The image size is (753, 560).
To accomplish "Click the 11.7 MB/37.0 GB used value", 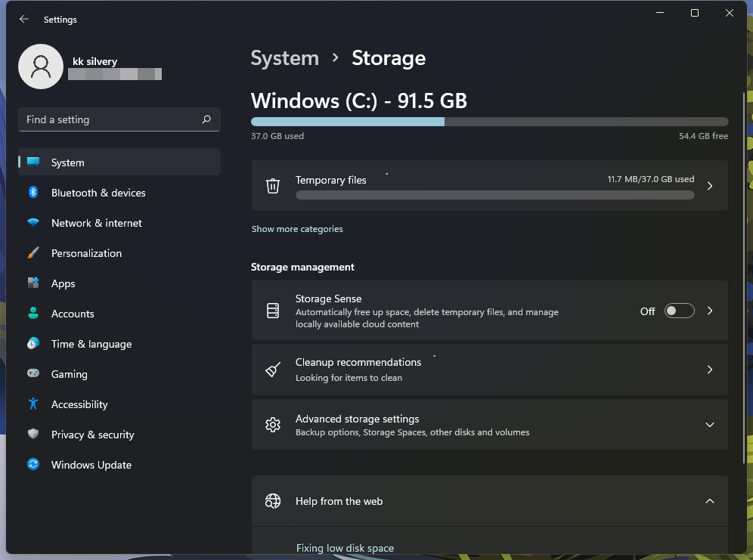I will (x=651, y=179).
